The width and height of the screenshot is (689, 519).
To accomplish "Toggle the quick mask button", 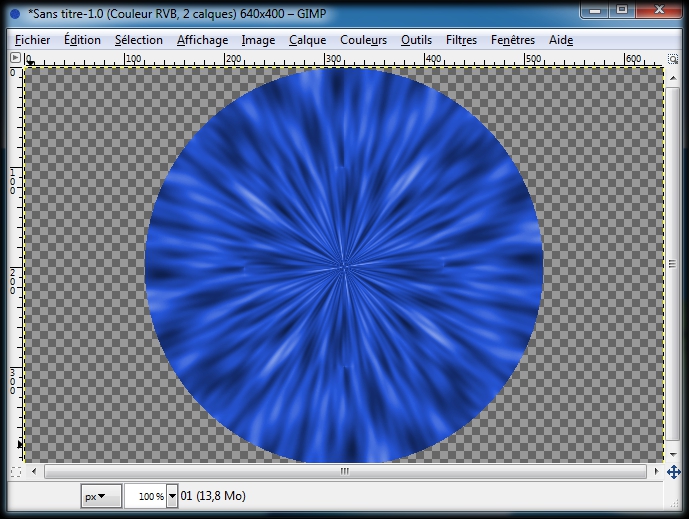I will (x=14, y=471).
